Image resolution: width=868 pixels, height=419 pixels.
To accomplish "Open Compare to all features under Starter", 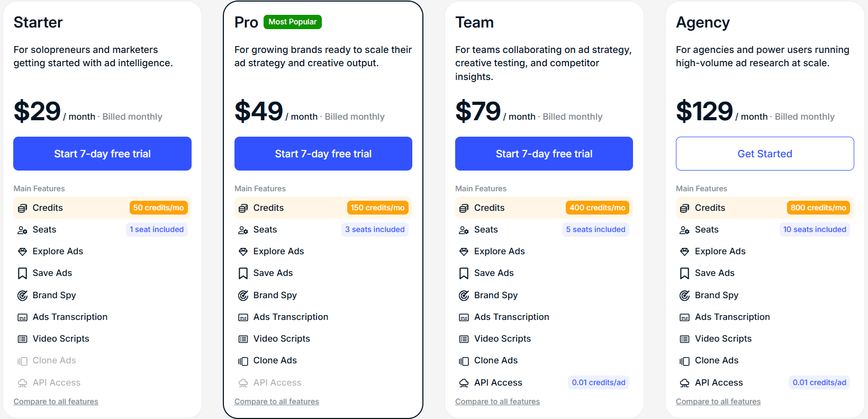I will click(56, 402).
